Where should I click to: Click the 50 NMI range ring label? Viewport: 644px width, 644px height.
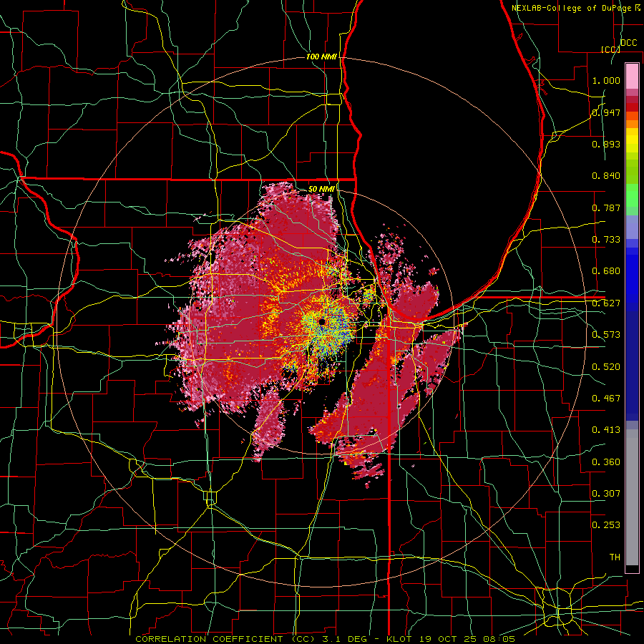pos(321,189)
